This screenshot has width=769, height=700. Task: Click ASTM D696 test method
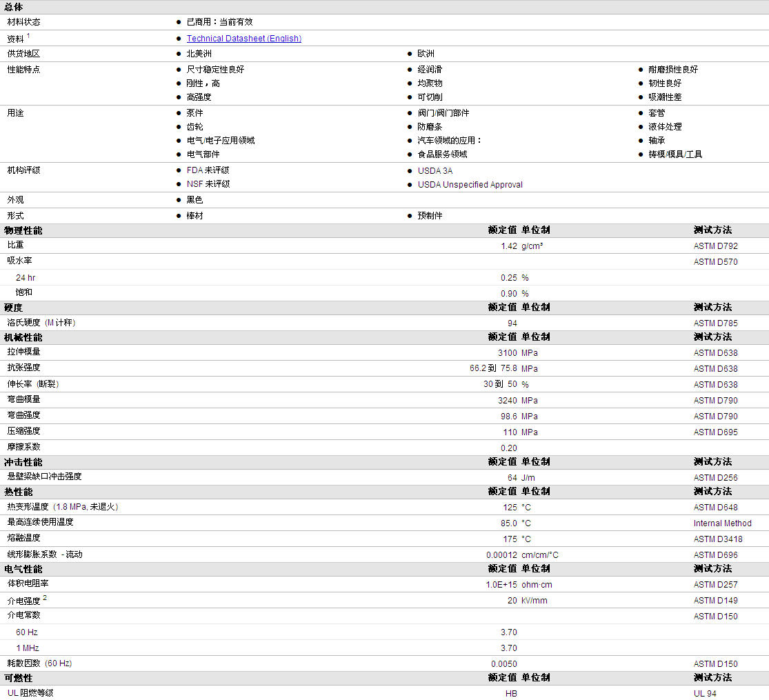715,554
